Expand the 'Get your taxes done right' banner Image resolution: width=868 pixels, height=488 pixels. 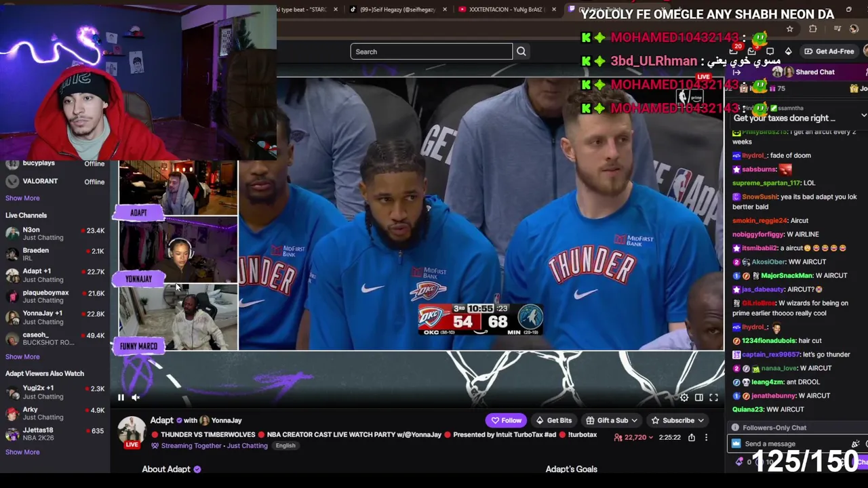point(863,117)
